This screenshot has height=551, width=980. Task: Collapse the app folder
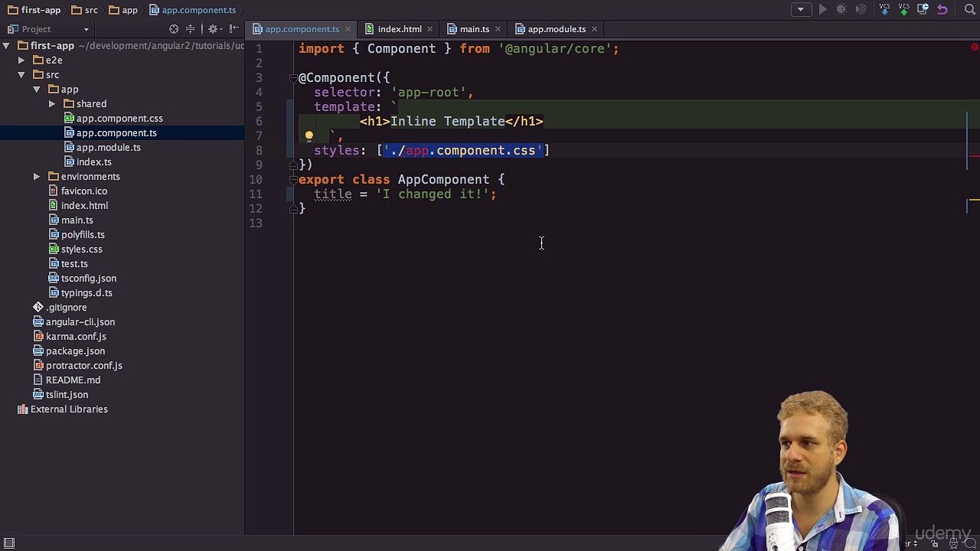point(37,90)
